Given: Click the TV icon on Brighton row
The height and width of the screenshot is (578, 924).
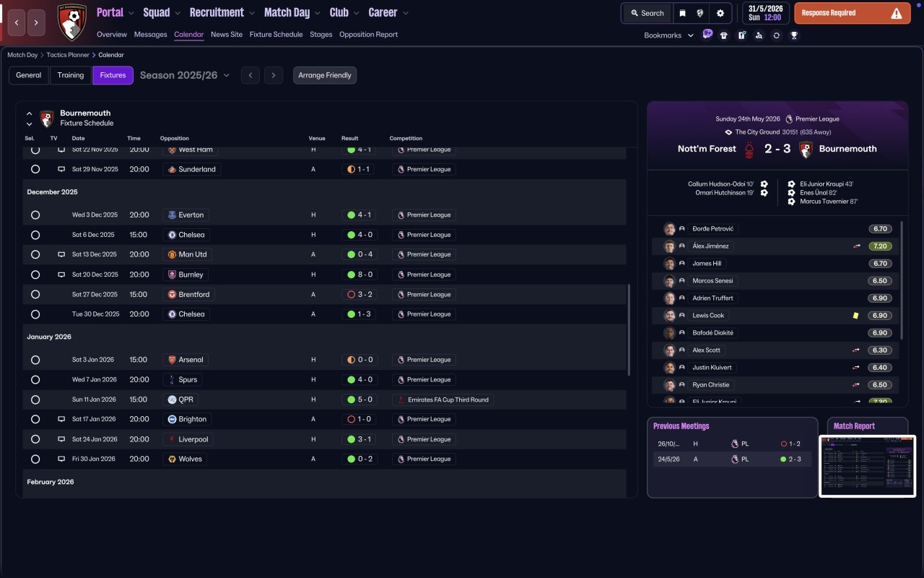Looking at the screenshot, I should [61, 419].
